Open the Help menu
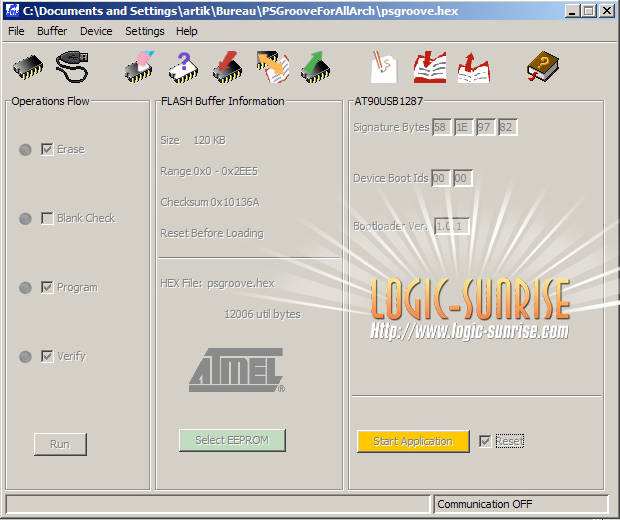The image size is (620, 520). (x=187, y=31)
